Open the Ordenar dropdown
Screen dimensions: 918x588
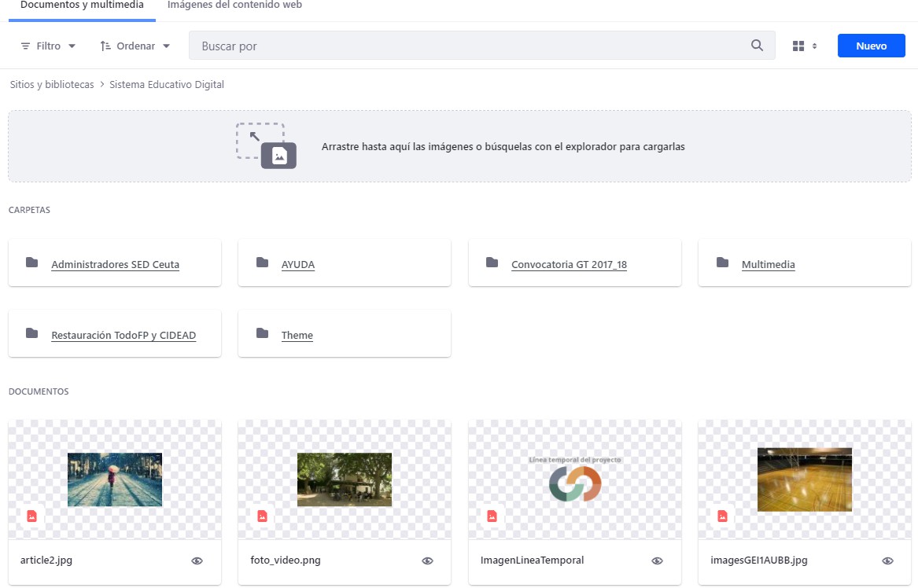point(135,46)
